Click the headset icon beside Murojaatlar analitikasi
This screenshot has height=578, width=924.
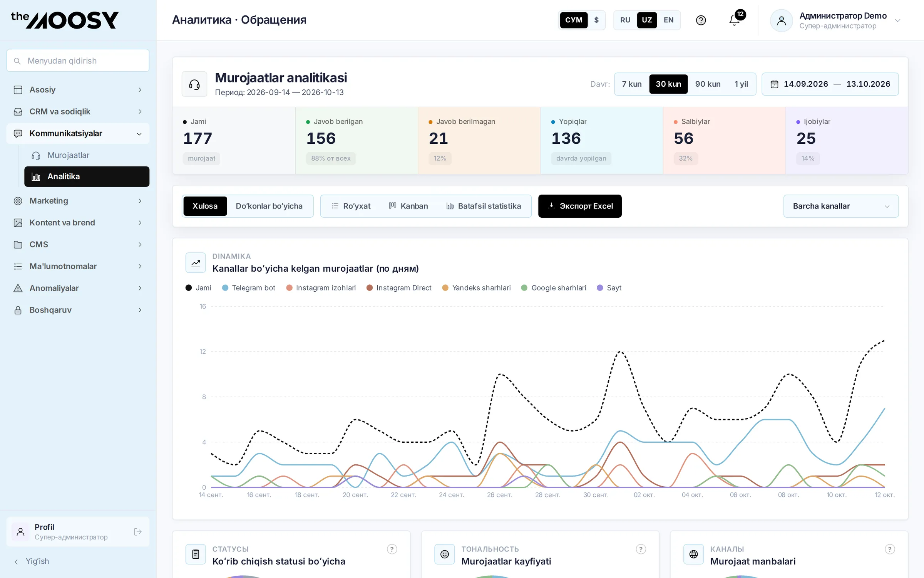pos(194,84)
